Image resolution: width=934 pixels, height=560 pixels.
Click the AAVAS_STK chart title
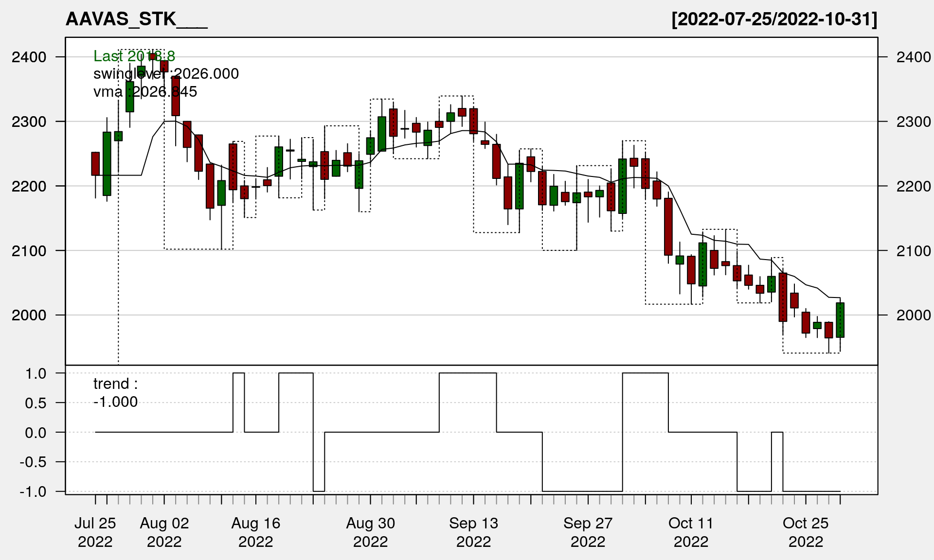coord(136,19)
